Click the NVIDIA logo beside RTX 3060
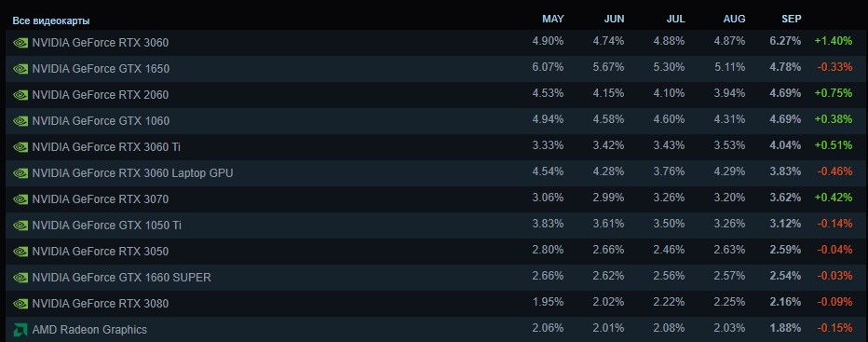Image resolution: width=868 pixels, height=342 pixels. tap(20, 43)
